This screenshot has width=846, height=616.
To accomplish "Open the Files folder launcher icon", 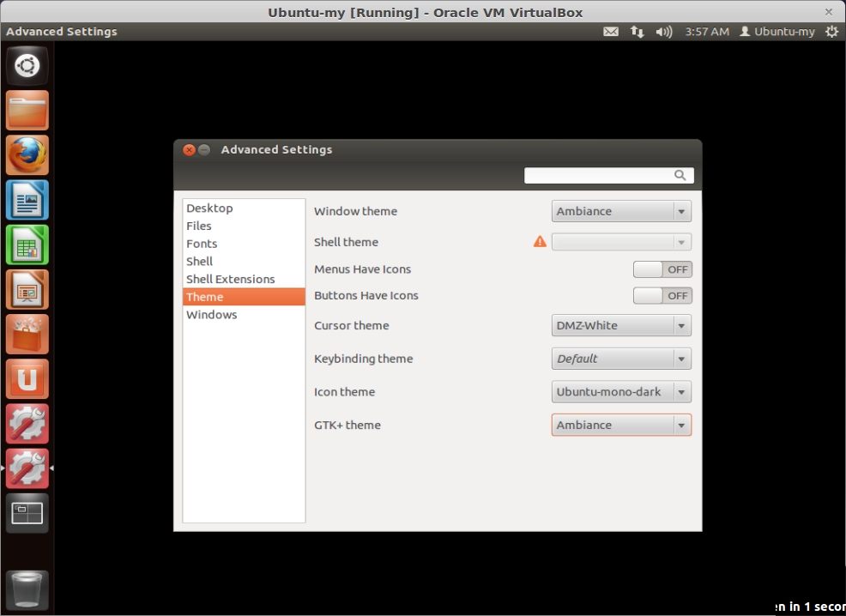I will point(27,111).
